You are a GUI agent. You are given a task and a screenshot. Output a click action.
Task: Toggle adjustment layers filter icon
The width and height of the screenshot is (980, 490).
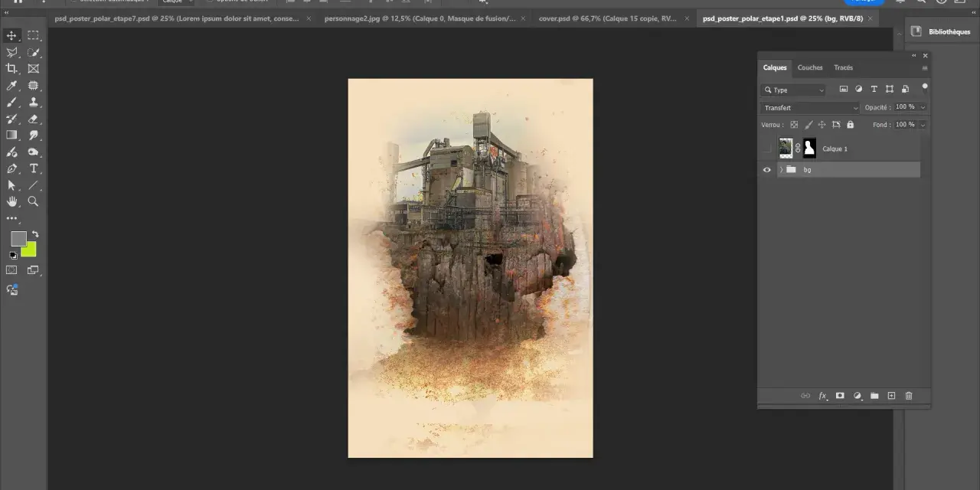[x=859, y=90]
